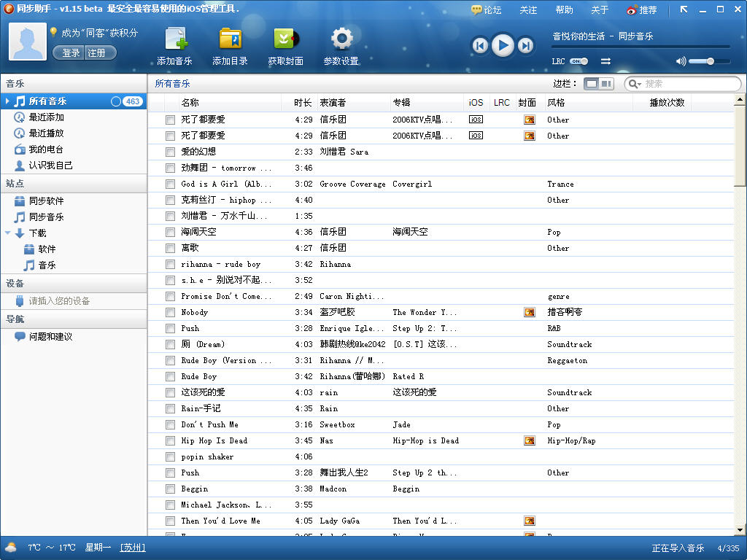Open the Forum (论坛) link
Screen dimensions: 747x560
[x=486, y=10]
